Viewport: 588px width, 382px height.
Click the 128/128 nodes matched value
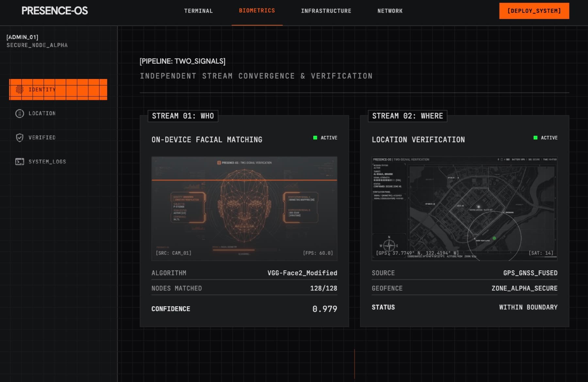point(323,288)
